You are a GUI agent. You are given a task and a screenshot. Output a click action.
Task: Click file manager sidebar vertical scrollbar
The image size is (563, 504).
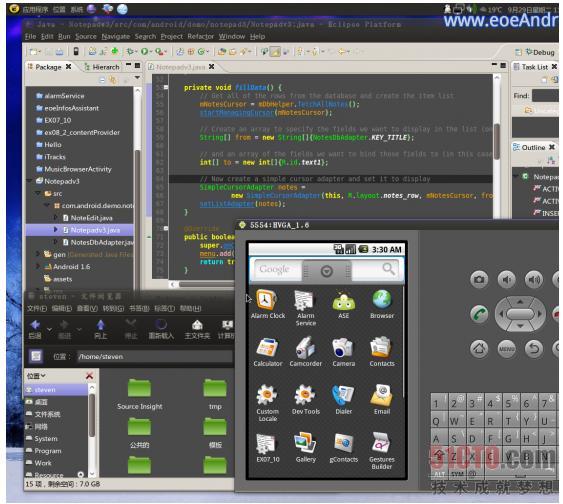[92, 415]
